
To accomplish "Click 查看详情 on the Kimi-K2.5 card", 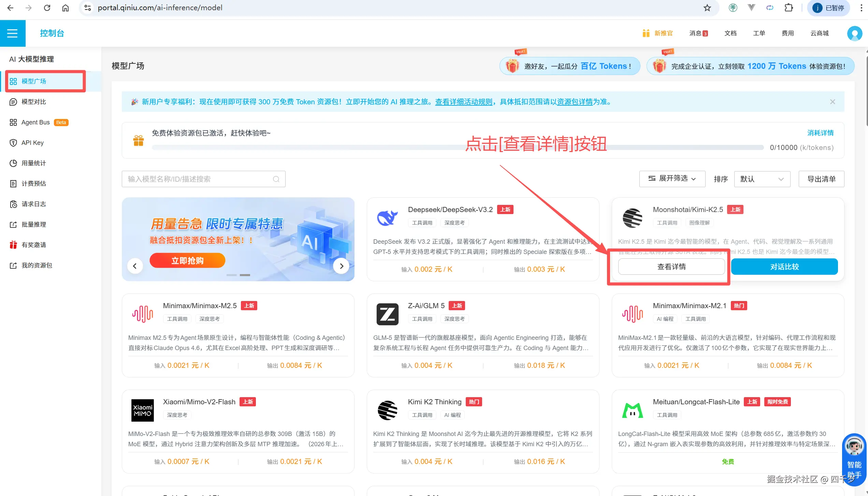I will [671, 266].
